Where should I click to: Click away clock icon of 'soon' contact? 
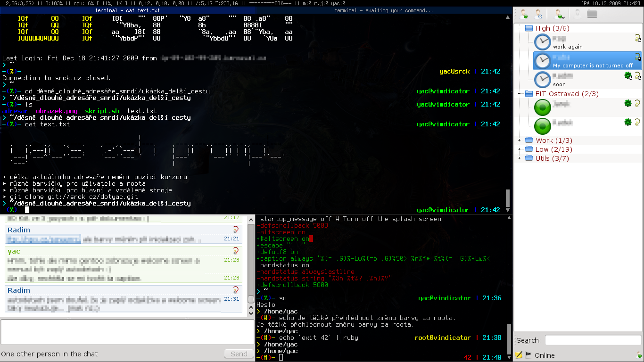pos(543,80)
